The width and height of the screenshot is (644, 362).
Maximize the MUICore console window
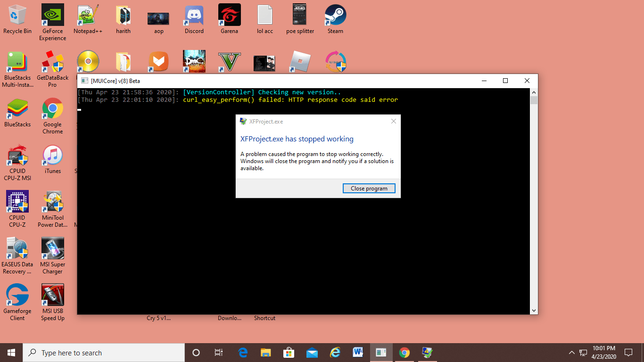click(505, 81)
